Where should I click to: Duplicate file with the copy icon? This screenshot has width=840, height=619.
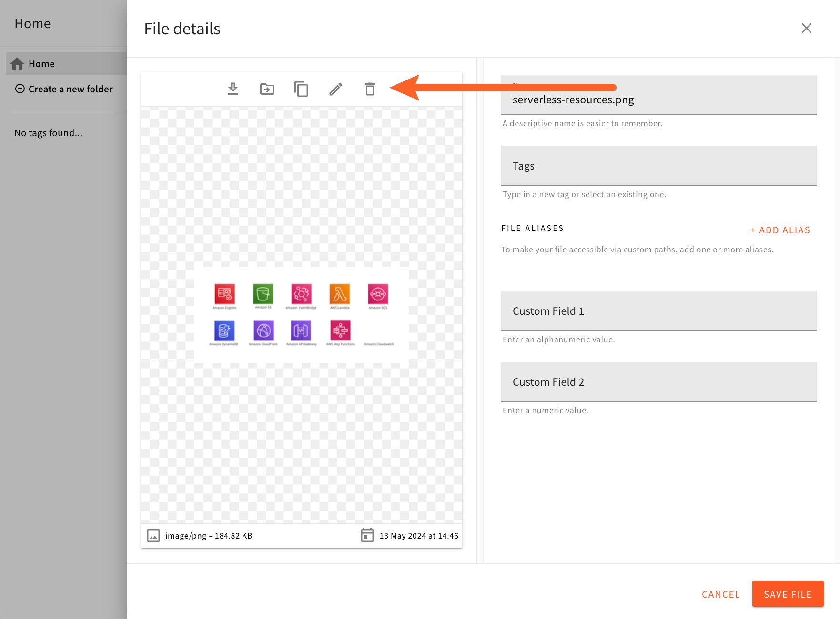point(301,89)
